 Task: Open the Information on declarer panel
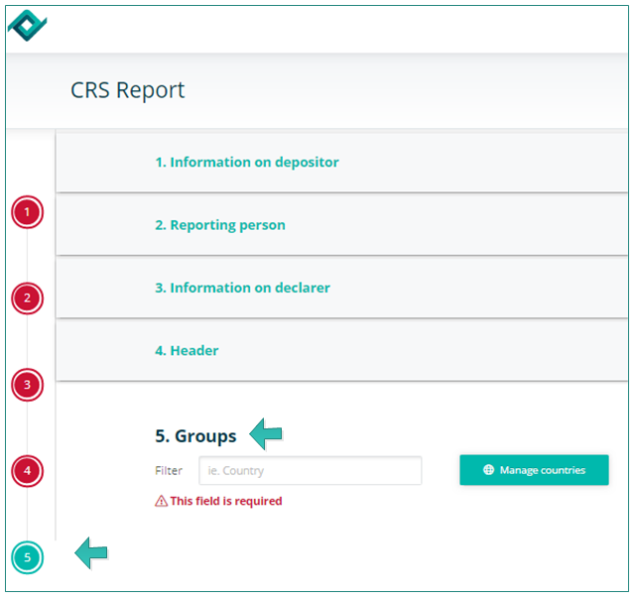(x=242, y=288)
